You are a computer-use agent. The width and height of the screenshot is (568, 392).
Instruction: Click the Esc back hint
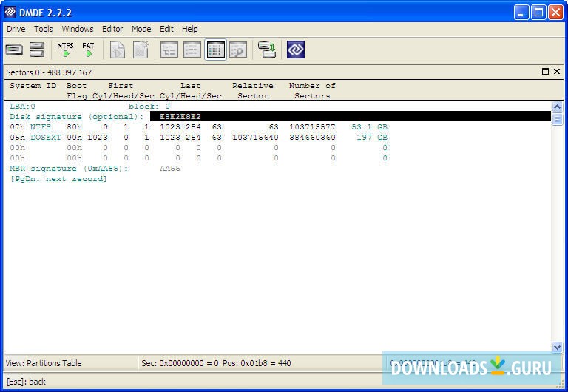click(x=26, y=382)
